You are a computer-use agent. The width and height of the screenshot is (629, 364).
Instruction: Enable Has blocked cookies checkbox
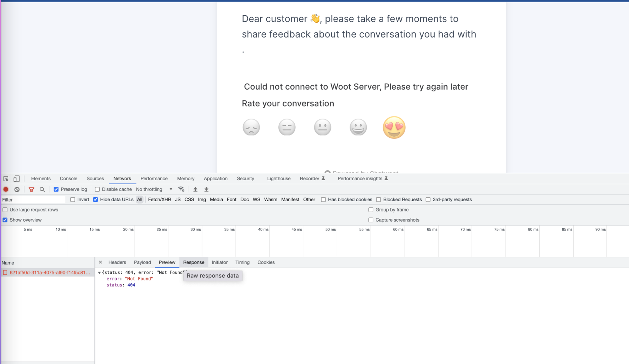(323, 200)
